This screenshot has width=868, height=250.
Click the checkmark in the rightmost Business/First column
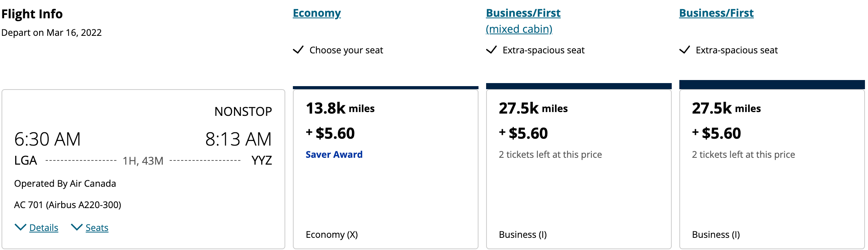(x=685, y=50)
